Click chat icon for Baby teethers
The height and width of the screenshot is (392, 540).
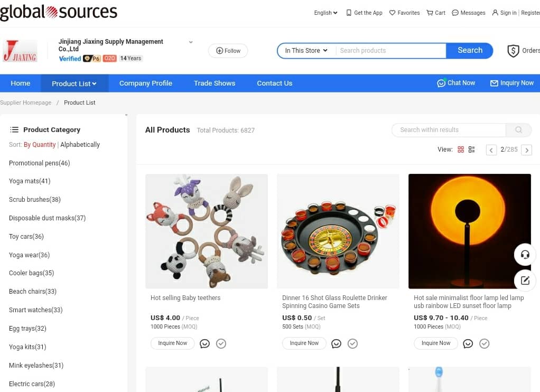click(204, 343)
